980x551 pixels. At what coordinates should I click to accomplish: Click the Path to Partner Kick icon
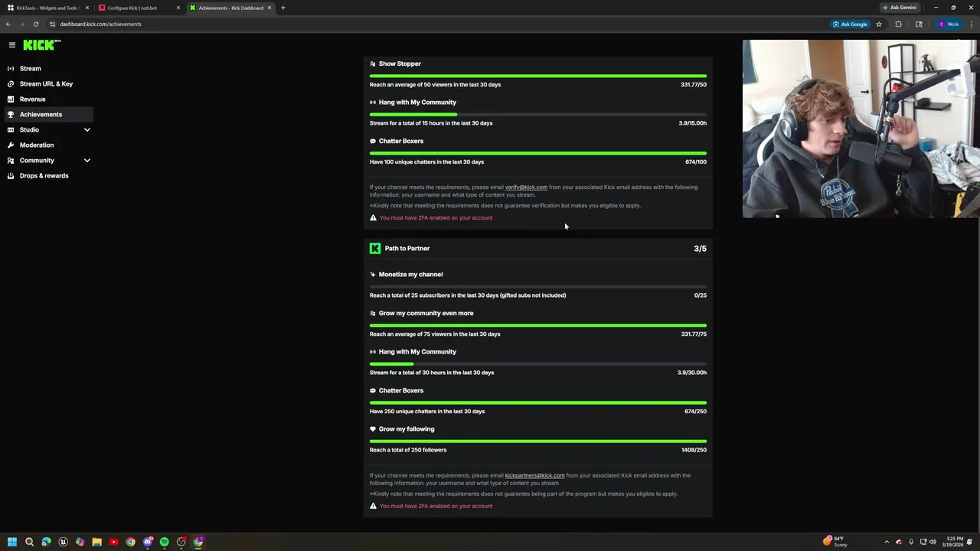pos(375,248)
